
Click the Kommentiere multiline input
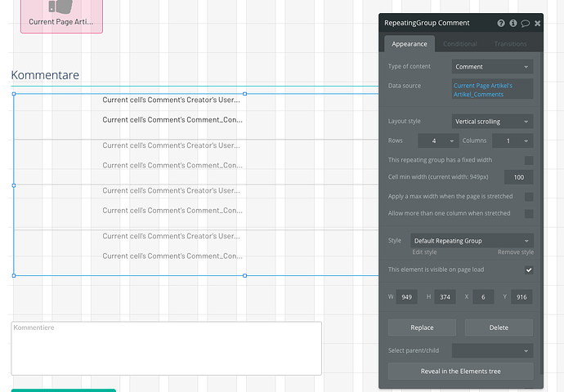166,349
